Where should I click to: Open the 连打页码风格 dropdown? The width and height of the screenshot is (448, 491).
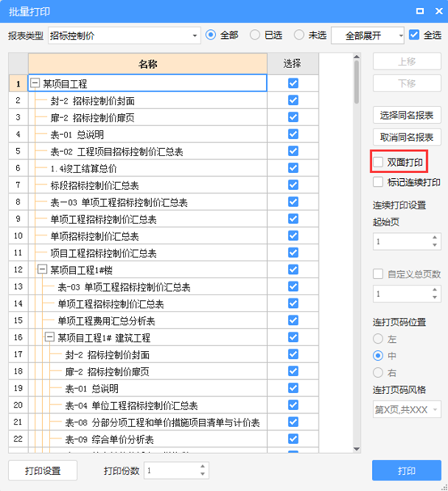coord(407,409)
